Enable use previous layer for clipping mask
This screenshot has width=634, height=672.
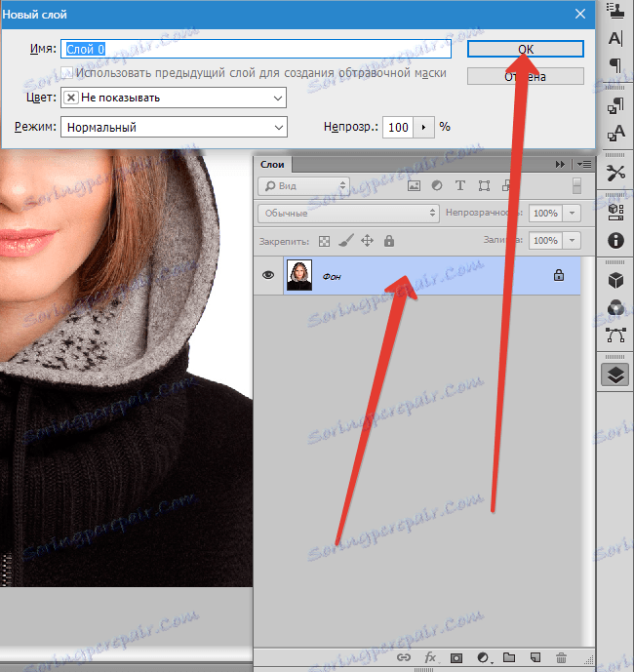coord(66,72)
